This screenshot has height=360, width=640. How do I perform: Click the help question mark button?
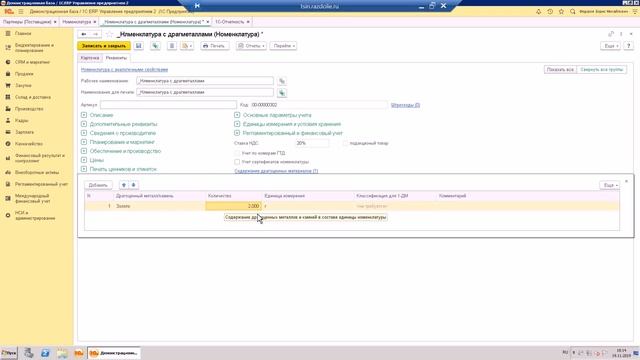tap(629, 46)
